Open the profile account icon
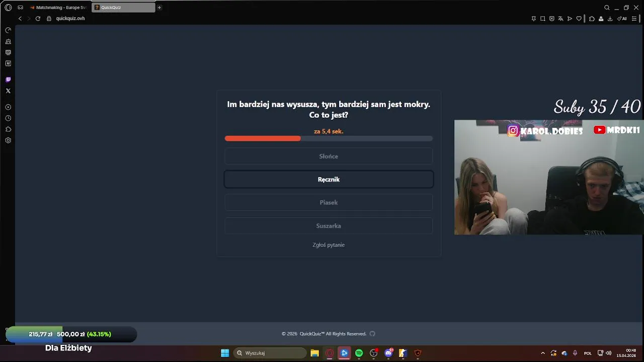The width and height of the screenshot is (644, 362). click(x=601, y=19)
